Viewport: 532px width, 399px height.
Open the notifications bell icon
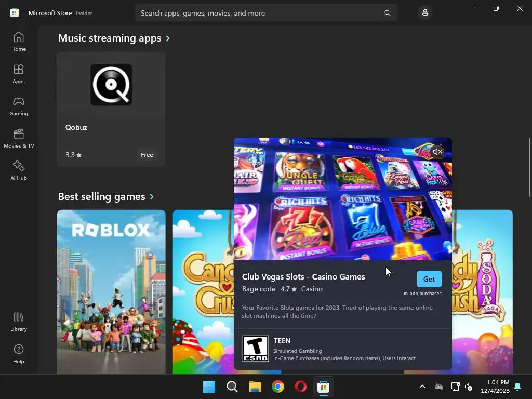(x=518, y=387)
